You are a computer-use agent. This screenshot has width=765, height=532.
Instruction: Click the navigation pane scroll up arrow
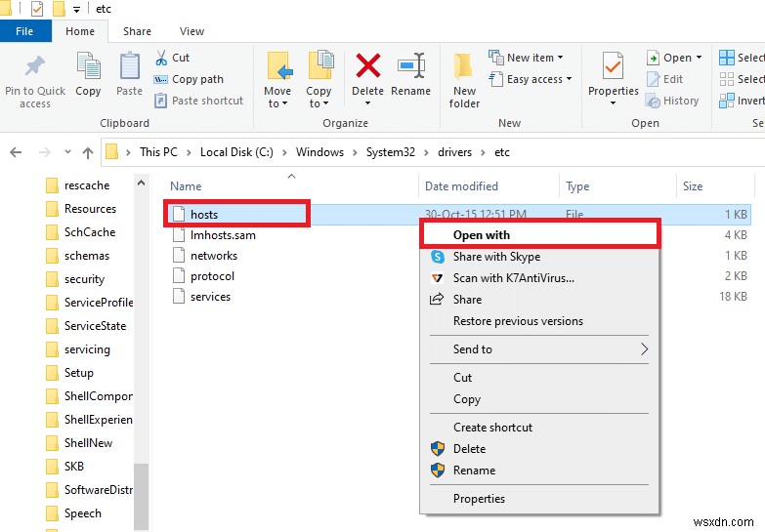pyautogui.click(x=141, y=183)
